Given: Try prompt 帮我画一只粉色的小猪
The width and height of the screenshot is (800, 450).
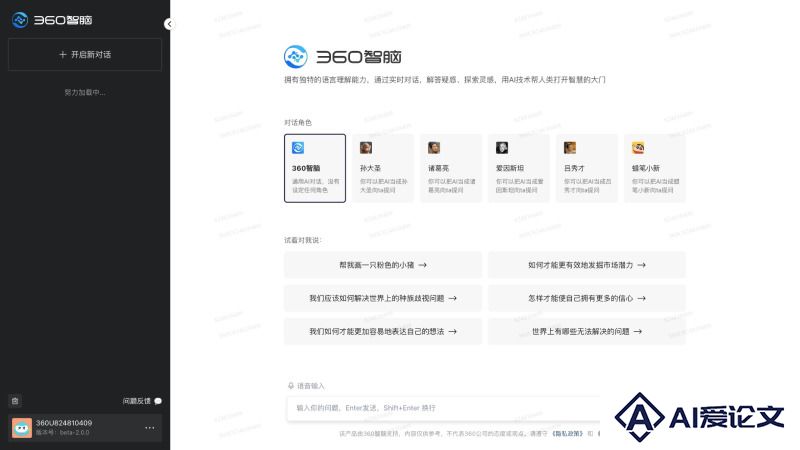Looking at the screenshot, I should [x=383, y=265].
